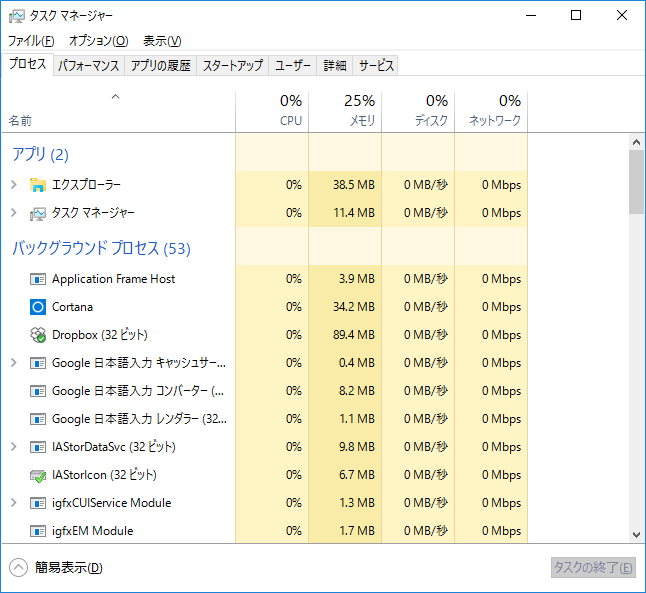This screenshot has height=593, width=646.
Task: Click the vertical scrollbar down arrow
Action: [636, 536]
